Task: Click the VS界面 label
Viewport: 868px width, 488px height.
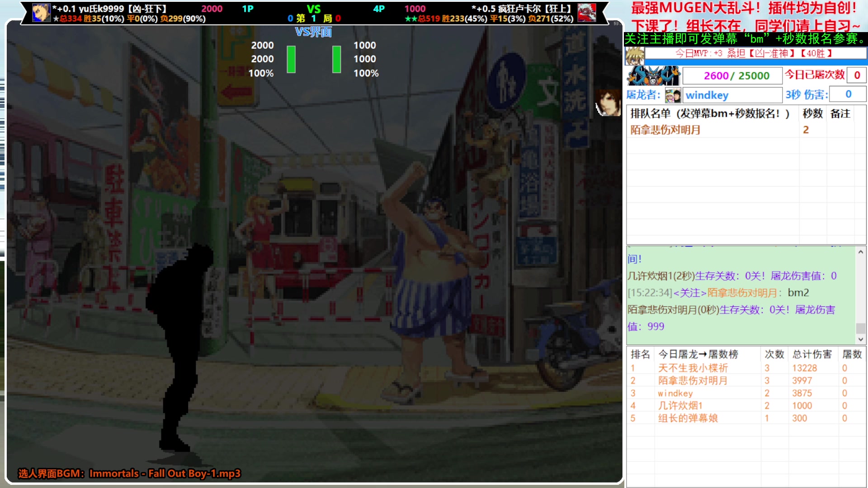Action: pos(313,32)
